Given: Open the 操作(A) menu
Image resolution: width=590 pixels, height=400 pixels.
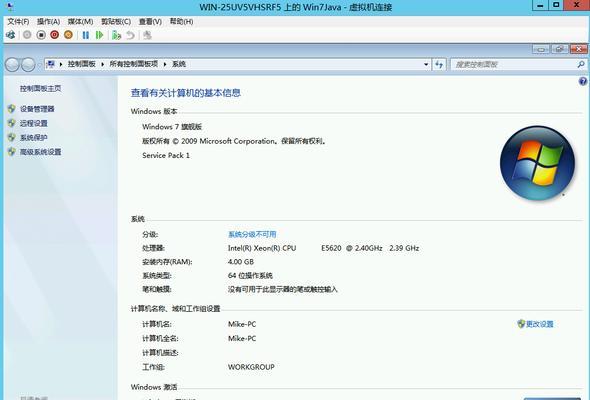Looking at the screenshot, I should pos(49,21).
